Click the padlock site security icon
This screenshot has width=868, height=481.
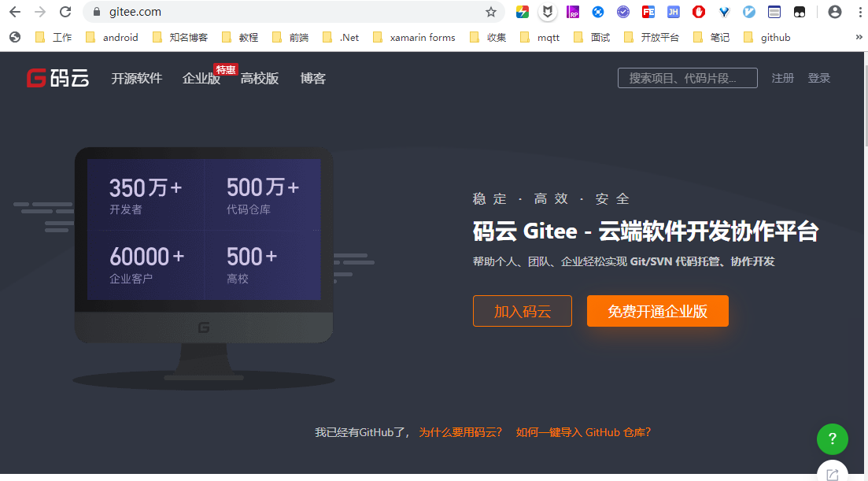tap(97, 12)
